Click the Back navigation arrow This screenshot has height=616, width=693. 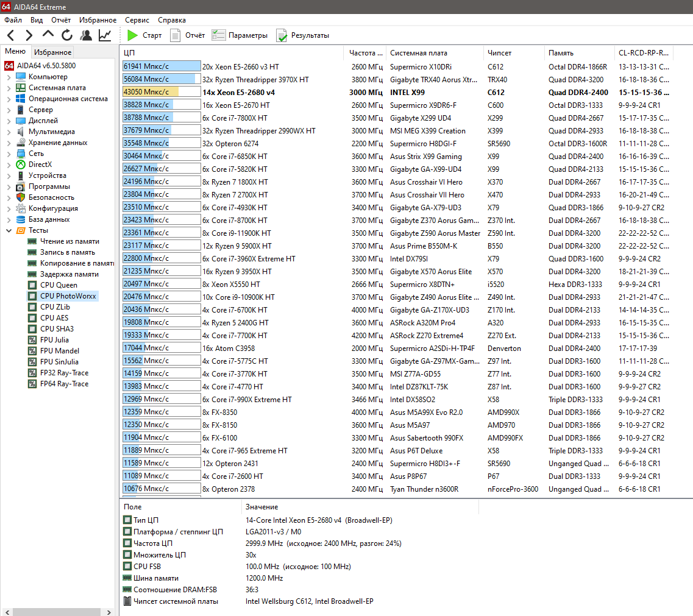11,35
